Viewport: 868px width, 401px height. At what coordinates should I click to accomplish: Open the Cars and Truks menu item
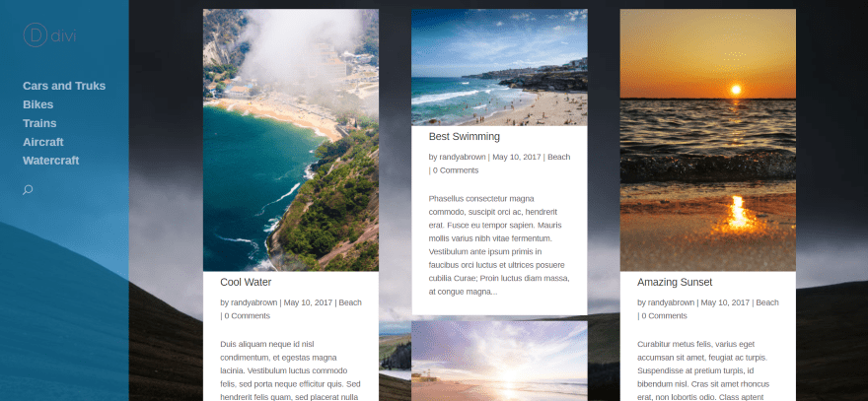pos(64,86)
